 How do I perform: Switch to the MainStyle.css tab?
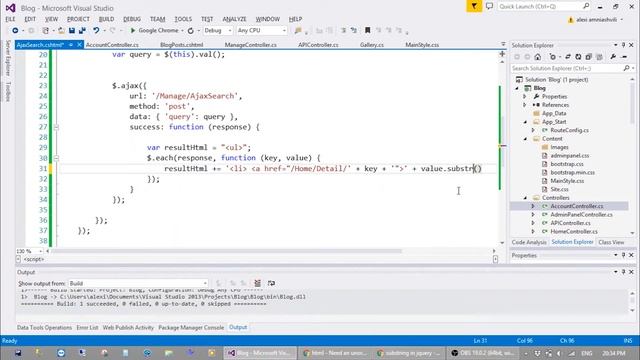(422, 45)
